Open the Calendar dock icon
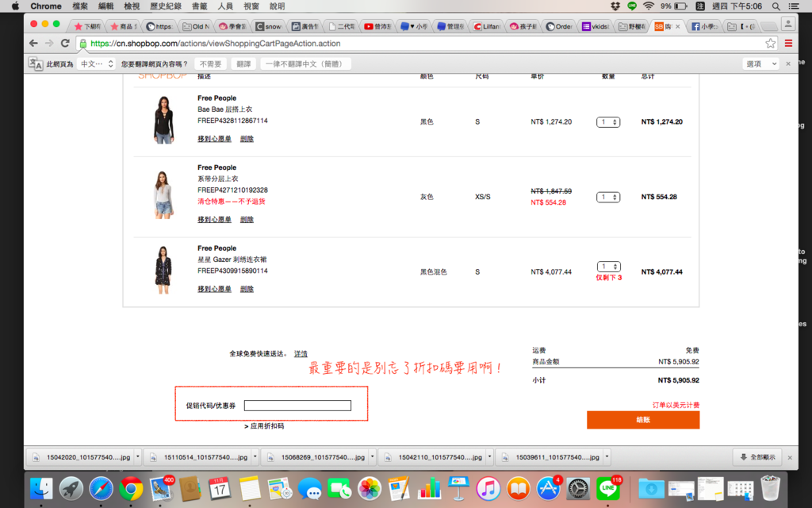 (220, 488)
